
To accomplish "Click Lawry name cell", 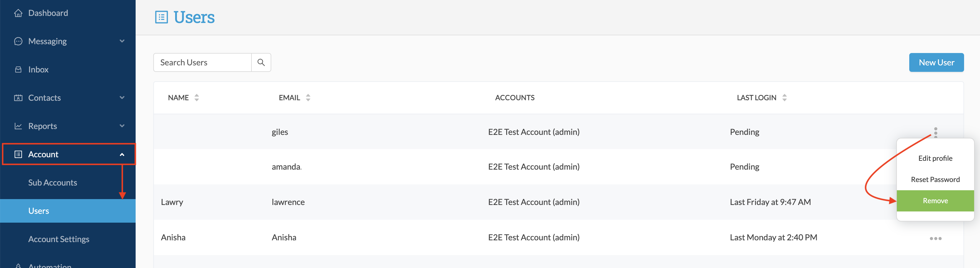I will pos(172,202).
